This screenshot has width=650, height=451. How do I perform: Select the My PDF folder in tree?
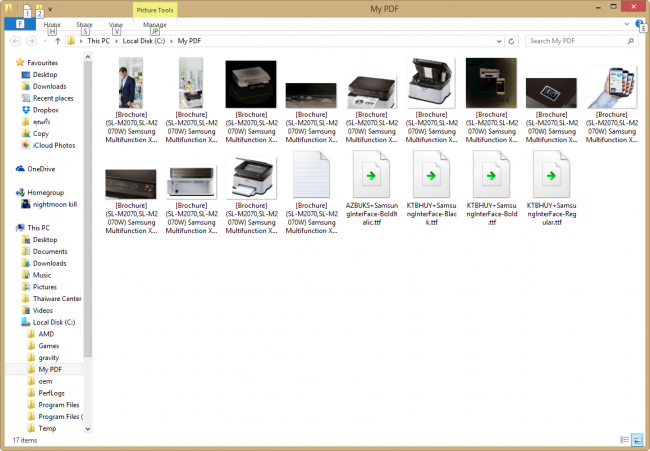pos(50,369)
